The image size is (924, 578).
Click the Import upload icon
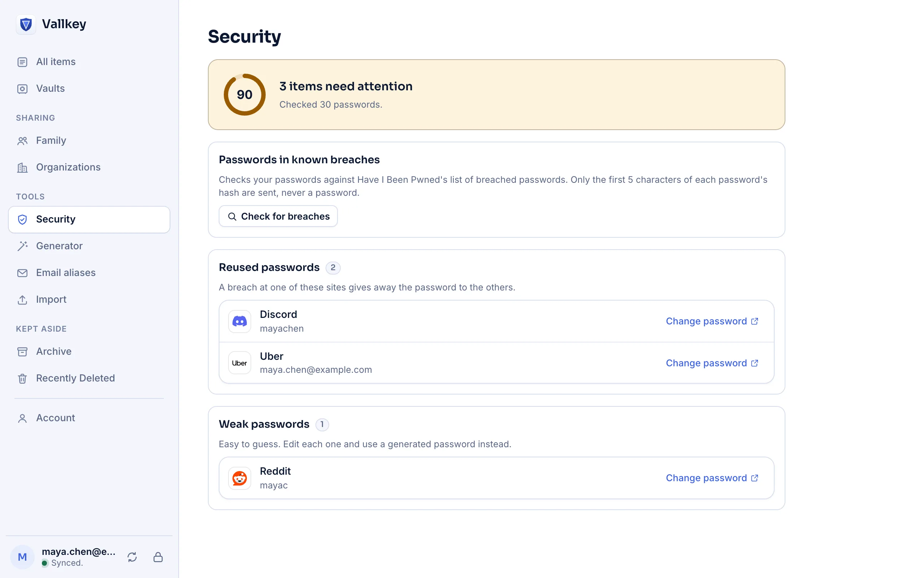click(22, 300)
